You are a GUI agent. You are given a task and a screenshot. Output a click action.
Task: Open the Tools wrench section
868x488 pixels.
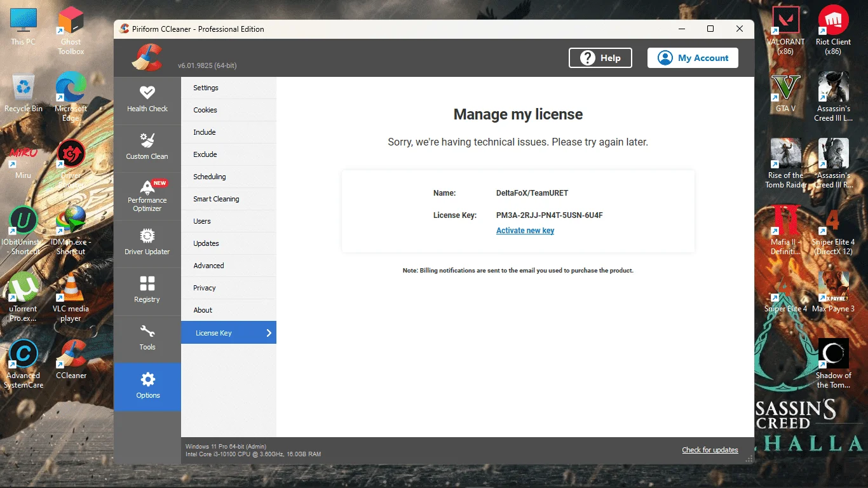coord(147,339)
